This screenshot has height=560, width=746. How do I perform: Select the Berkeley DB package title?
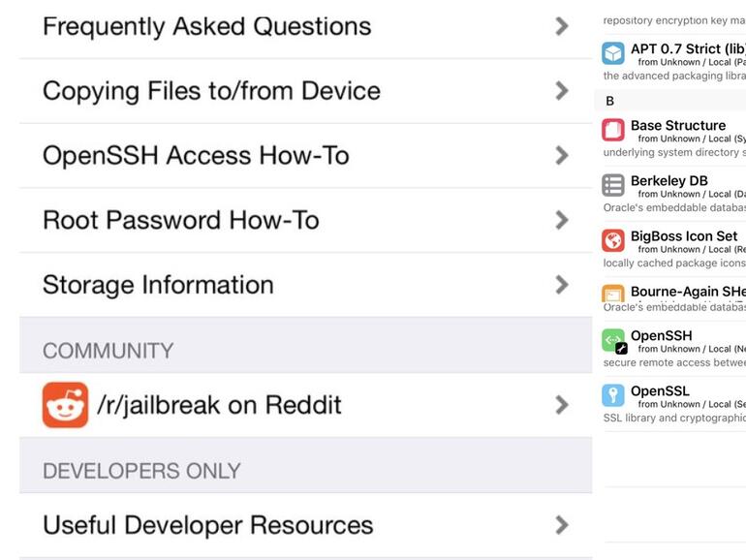point(669,180)
